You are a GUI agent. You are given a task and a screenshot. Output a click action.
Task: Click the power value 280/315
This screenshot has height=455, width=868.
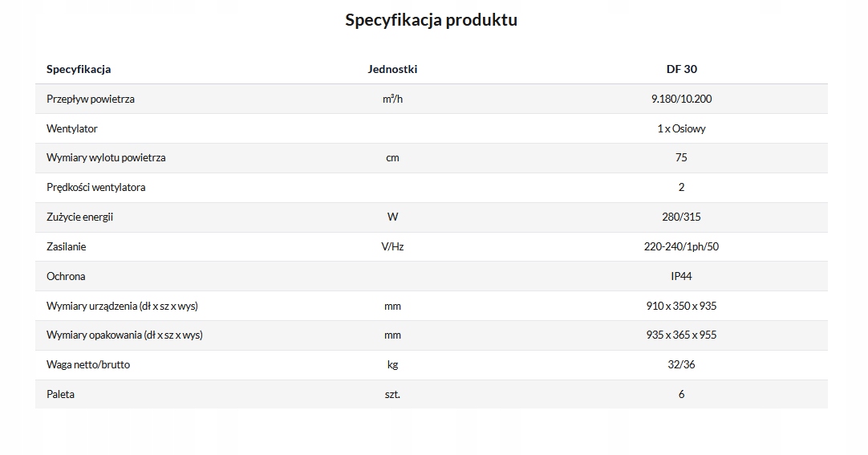coord(681,217)
